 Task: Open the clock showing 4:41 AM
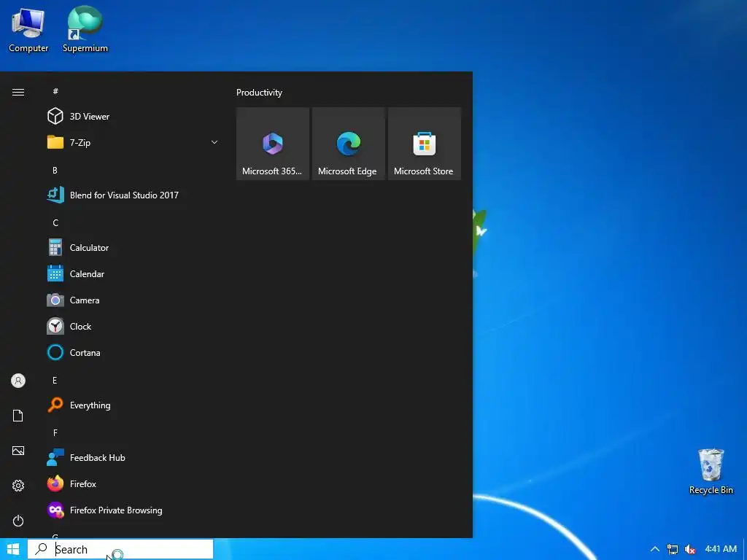[721, 549]
